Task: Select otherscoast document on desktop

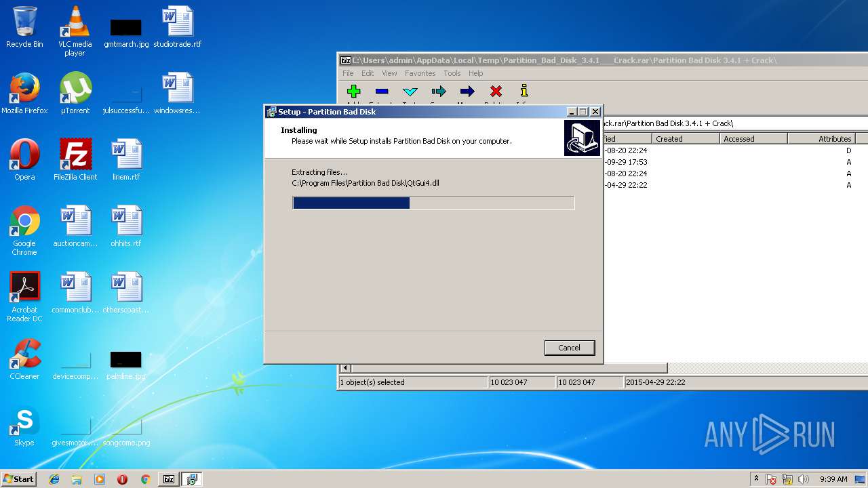Action: (x=126, y=293)
